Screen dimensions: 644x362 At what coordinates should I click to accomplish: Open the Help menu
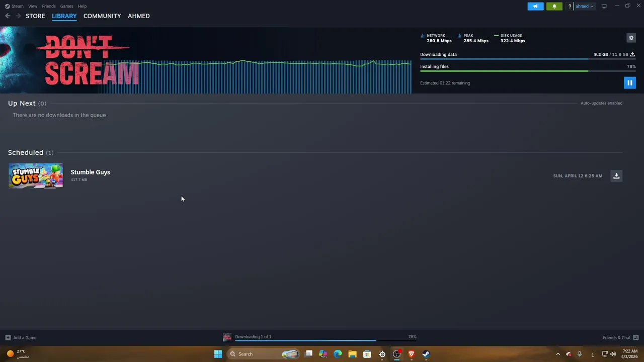click(82, 6)
